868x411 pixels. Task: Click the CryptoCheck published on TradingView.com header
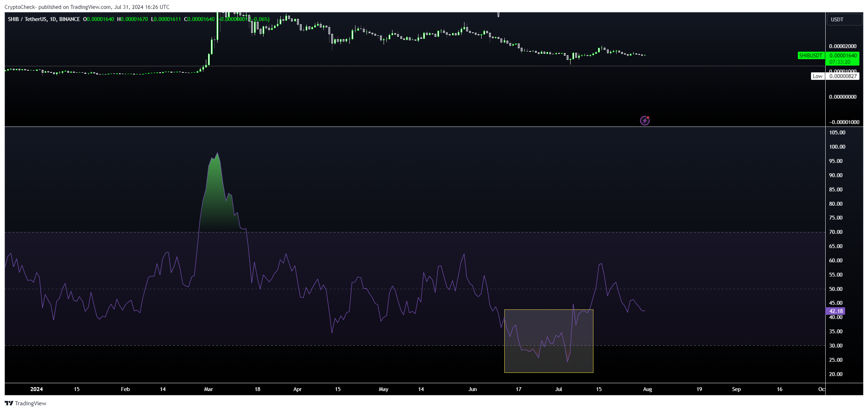pos(87,7)
